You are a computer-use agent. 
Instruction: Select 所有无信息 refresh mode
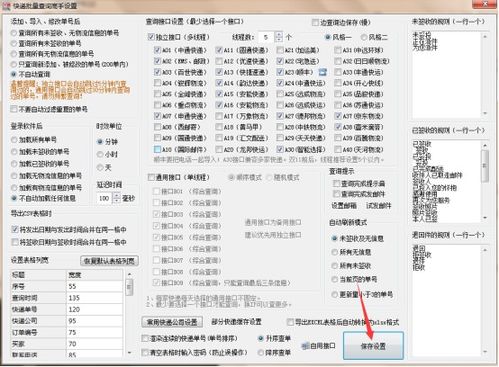coord(334,252)
